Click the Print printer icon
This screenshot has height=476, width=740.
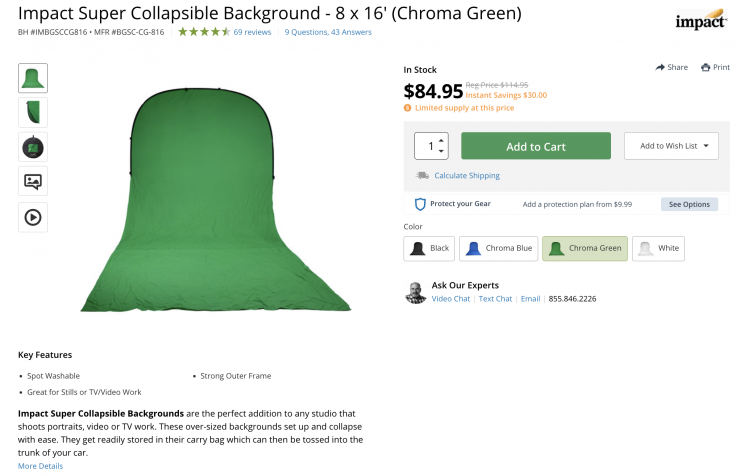click(x=706, y=67)
